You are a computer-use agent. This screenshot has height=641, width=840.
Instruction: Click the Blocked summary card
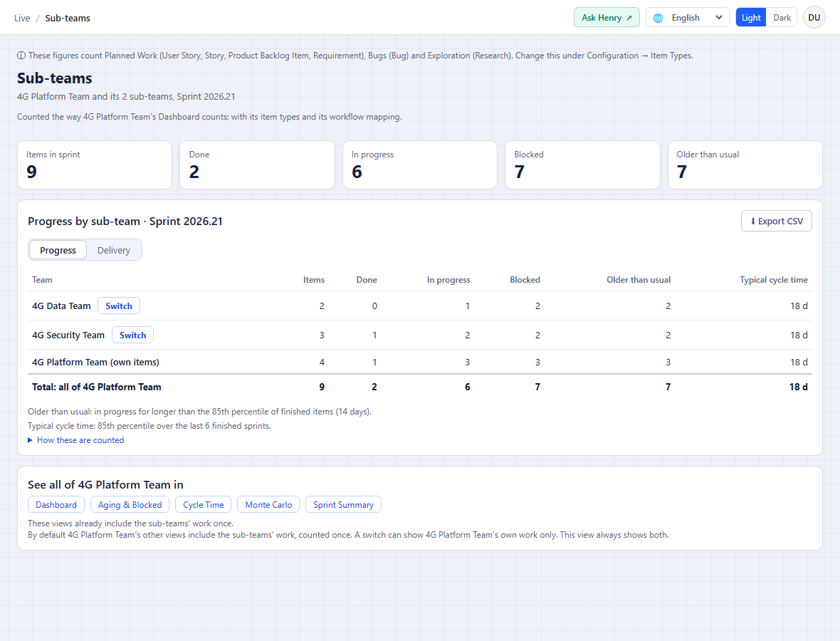point(582,165)
